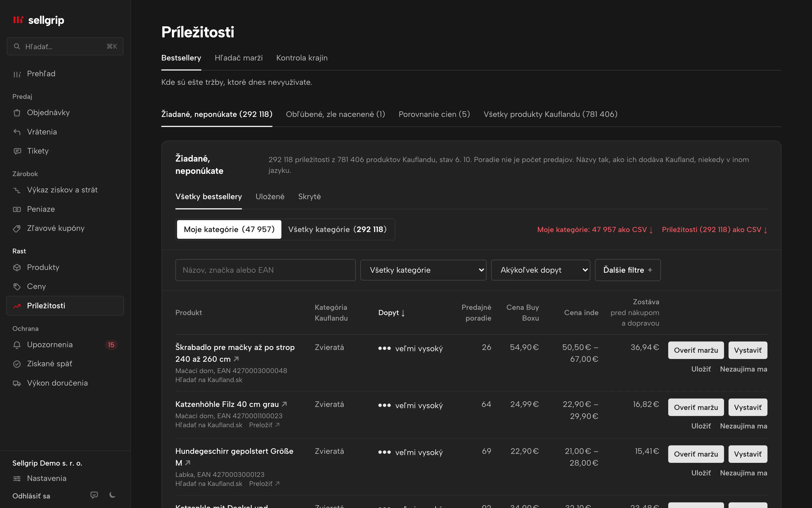
Task: Open Peniaze money section
Action: (65, 209)
